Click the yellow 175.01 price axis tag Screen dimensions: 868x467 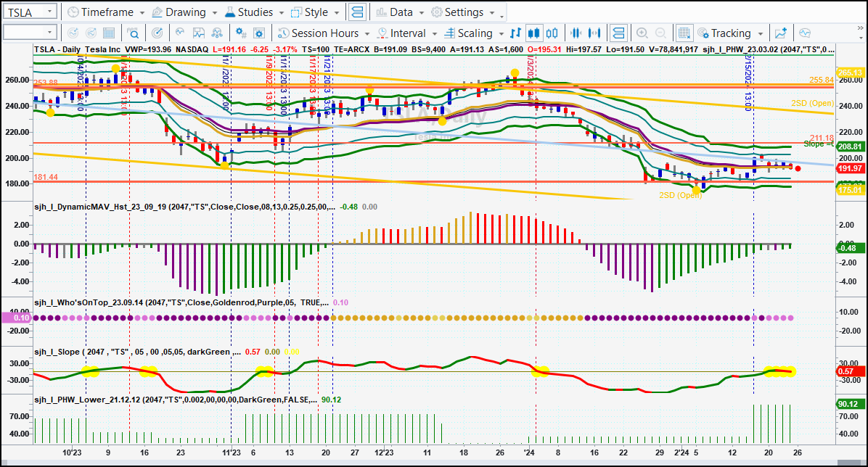tap(850, 190)
